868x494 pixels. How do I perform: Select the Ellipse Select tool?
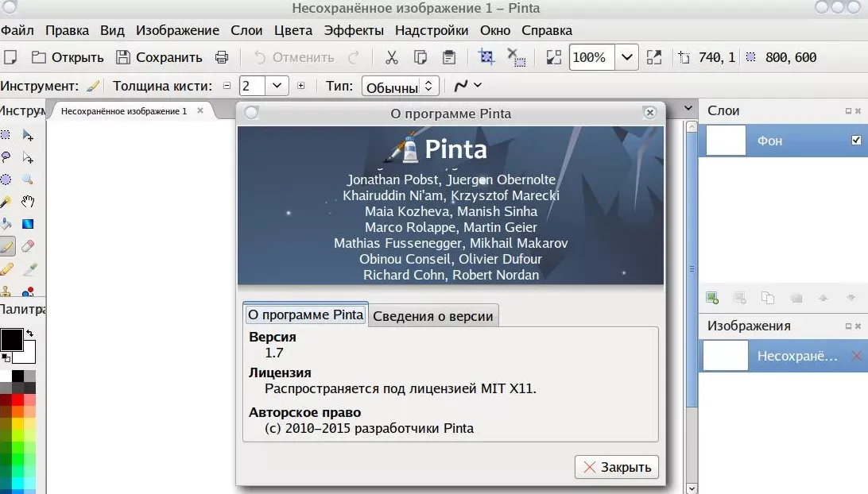[6, 179]
